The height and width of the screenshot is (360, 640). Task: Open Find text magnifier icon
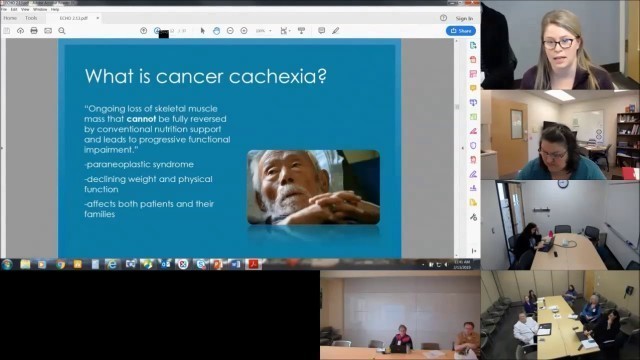click(62, 31)
